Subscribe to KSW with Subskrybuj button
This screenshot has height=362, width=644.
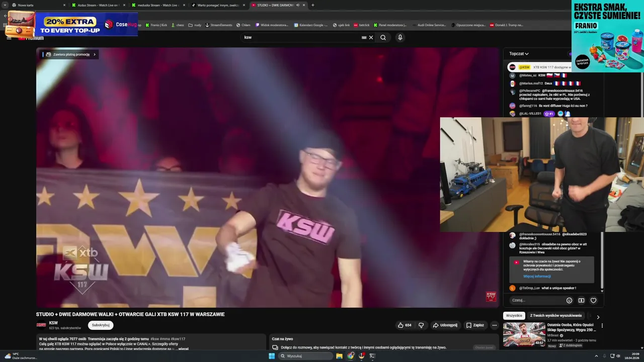[x=101, y=325]
